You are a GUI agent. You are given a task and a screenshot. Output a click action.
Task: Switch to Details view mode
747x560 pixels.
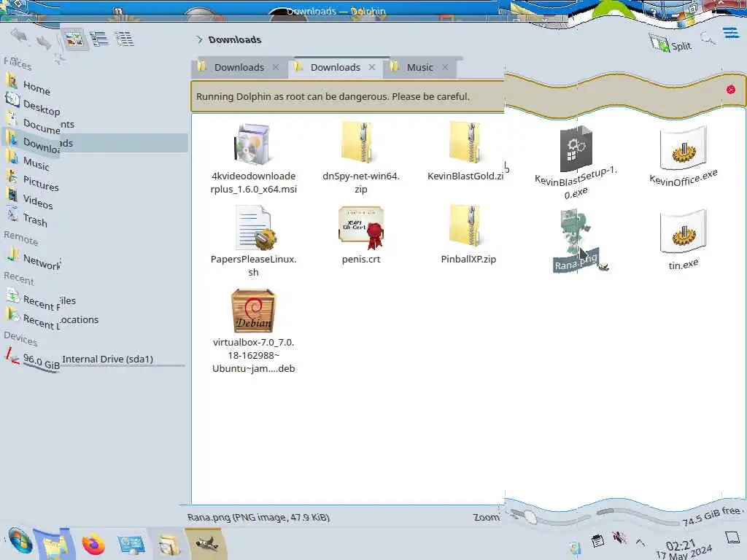click(124, 39)
